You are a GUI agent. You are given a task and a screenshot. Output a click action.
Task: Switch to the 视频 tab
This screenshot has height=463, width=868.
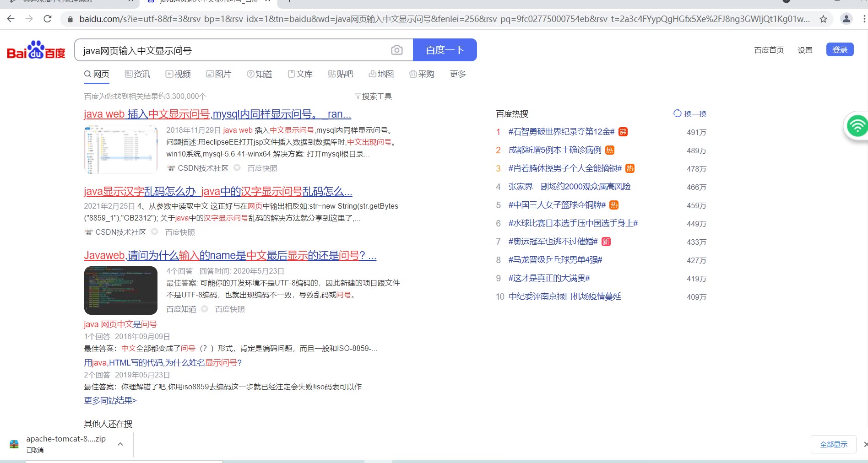tap(178, 74)
